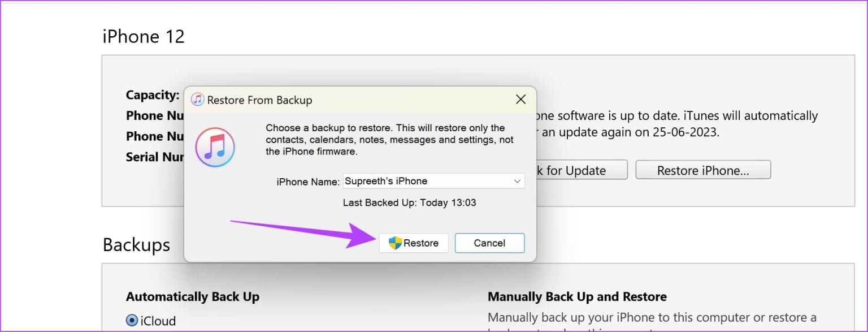The image size is (868, 332).
Task: Click the Automatically Back Up label
Action: pyautogui.click(x=192, y=296)
